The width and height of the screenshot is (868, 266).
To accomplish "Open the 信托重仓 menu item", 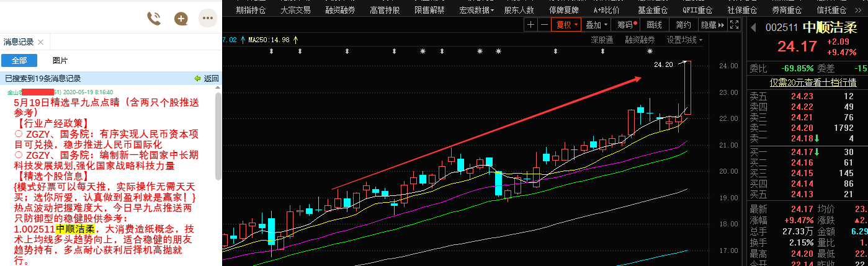I will click(831, 10).
